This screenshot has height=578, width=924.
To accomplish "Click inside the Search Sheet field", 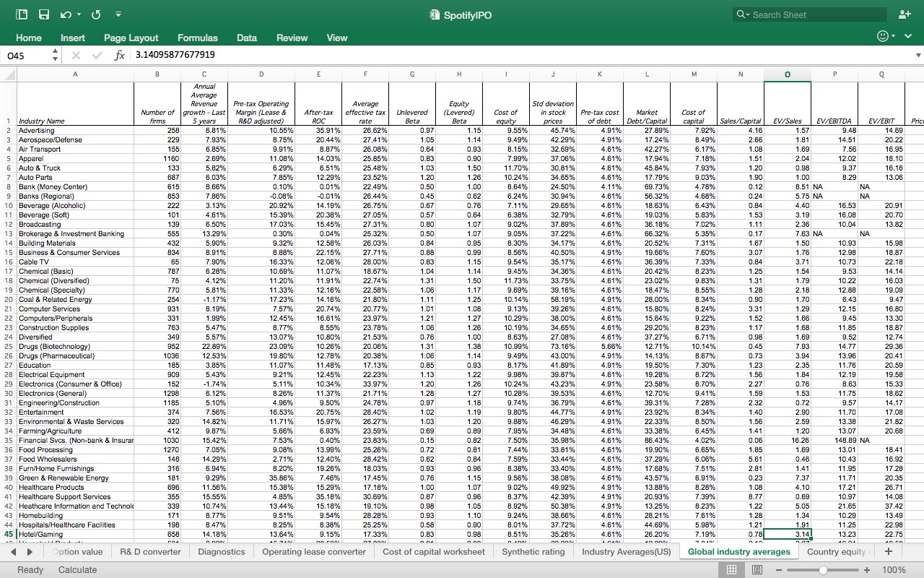I will click(x=808, y=14).
